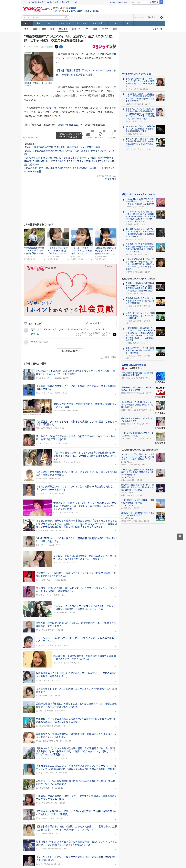Click the Yahoo! JAPAN News logo

pos(37,9)
